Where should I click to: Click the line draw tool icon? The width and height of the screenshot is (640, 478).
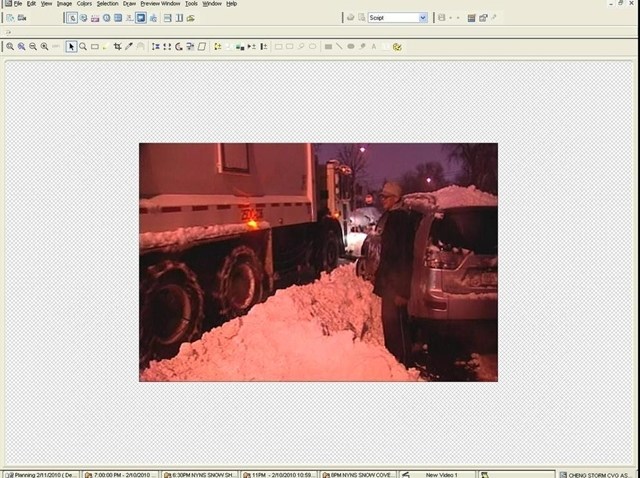tap(339, 47)
